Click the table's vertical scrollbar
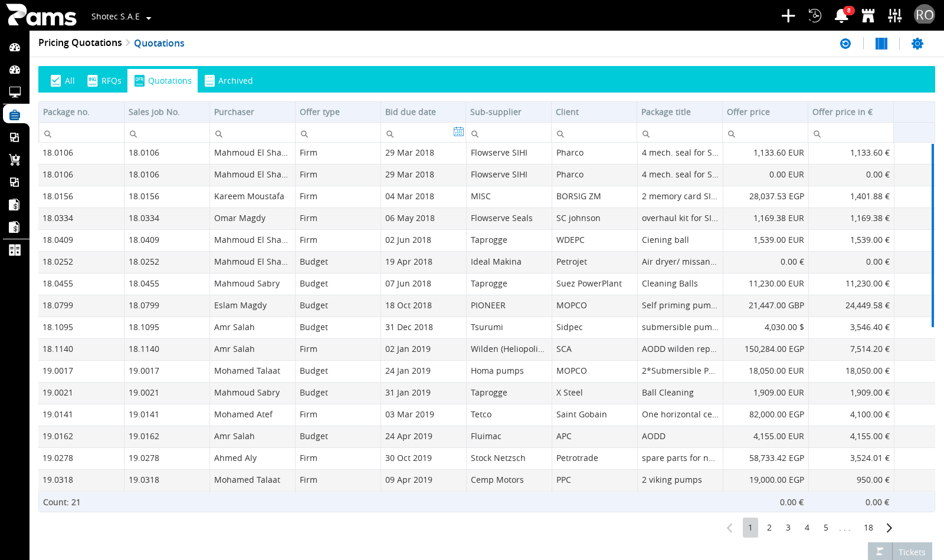This screenshot has width=944, height=560. pos(933,235)
